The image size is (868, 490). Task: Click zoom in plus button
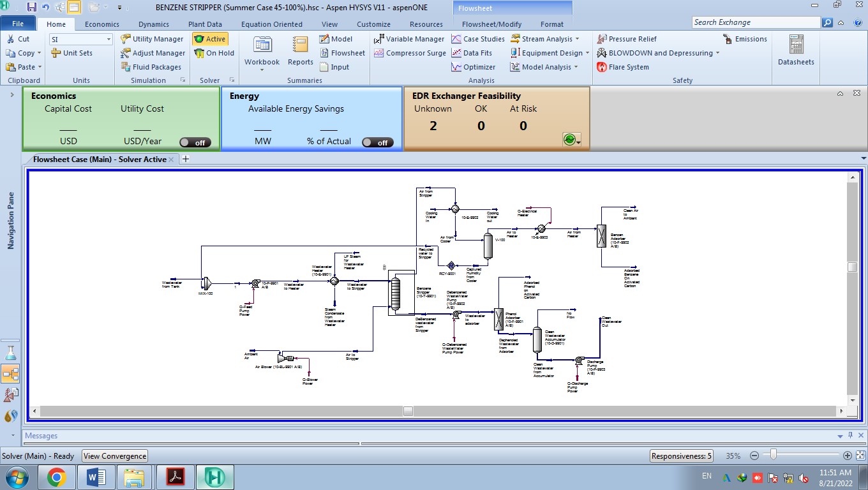(x=848, y=456)
